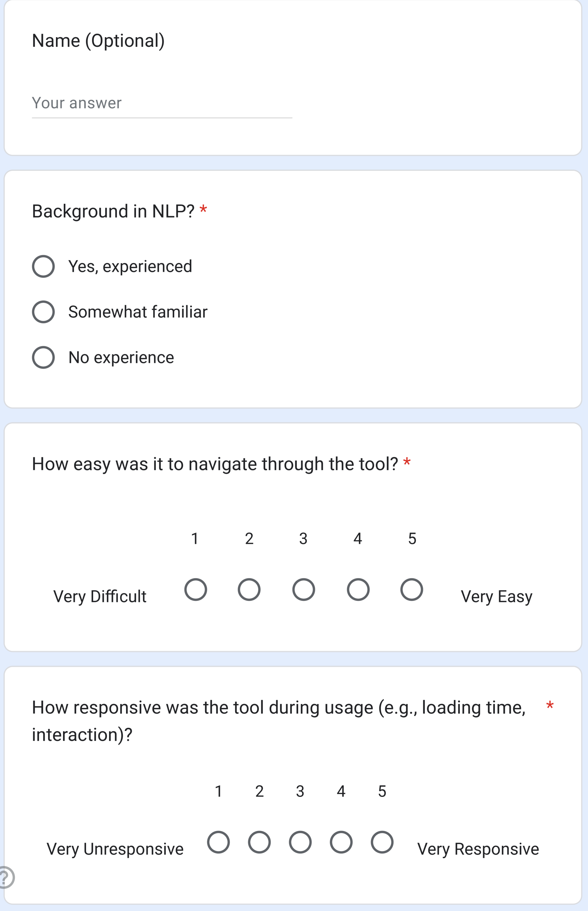Click the 'Yes, experienced' label text
The image size is (588, 911).
pos(130,266)
